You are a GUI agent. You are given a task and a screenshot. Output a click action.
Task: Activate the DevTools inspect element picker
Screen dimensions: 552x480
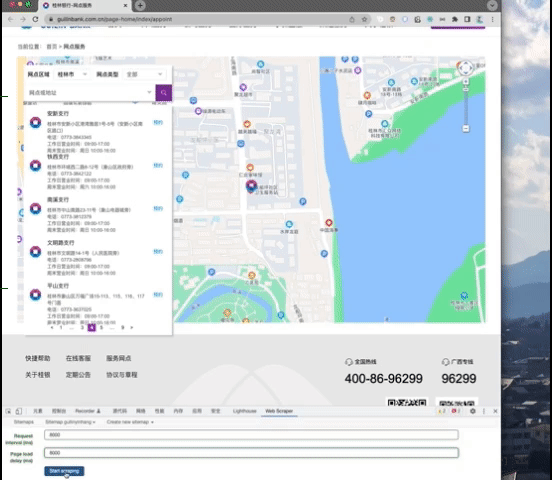coord(8,411)
